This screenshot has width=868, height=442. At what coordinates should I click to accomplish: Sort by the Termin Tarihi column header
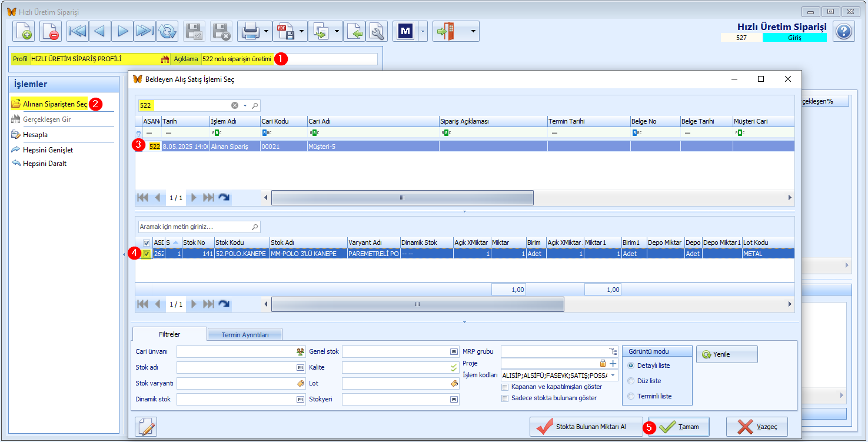click(588, 121)
